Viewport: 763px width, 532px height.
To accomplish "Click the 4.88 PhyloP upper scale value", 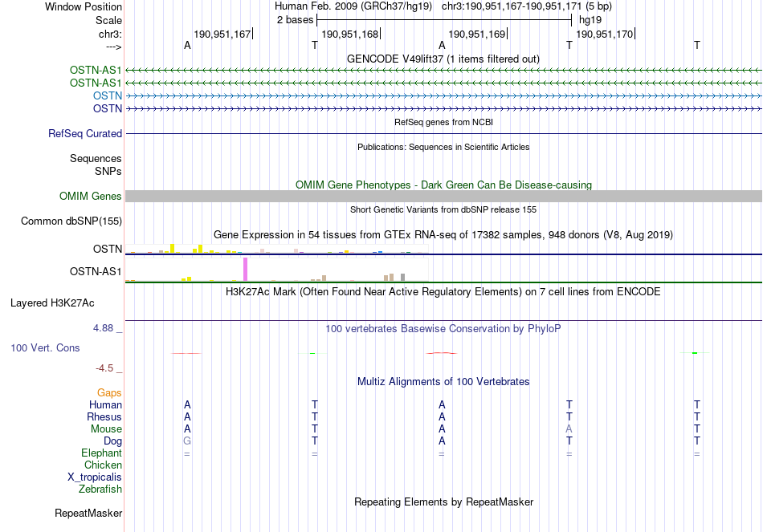I will [103, 328].
